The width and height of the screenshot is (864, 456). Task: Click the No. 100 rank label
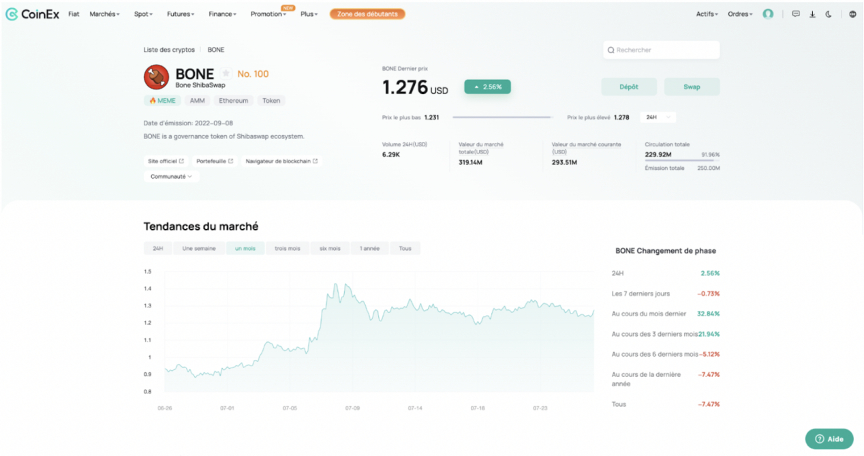coord(253,74)
